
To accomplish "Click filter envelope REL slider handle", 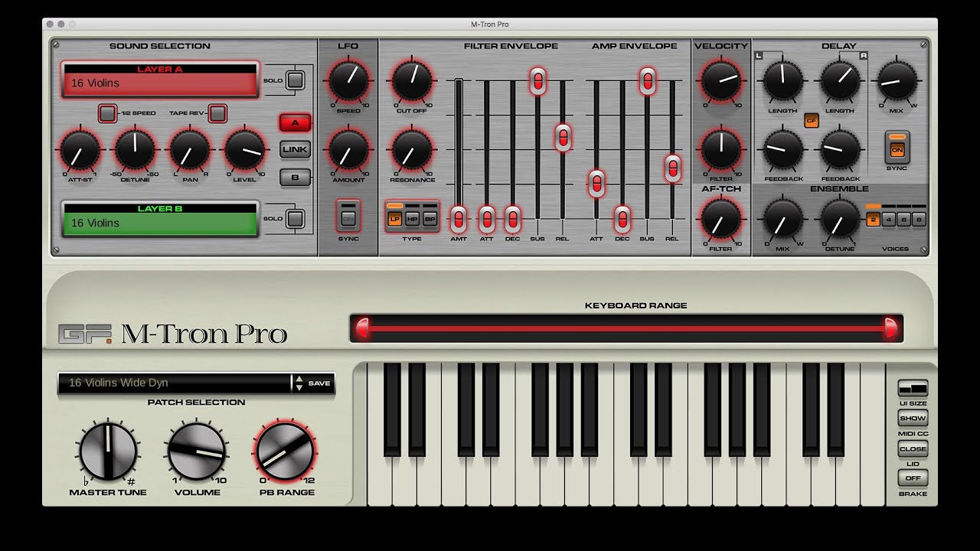I will (x=563, y=137).
